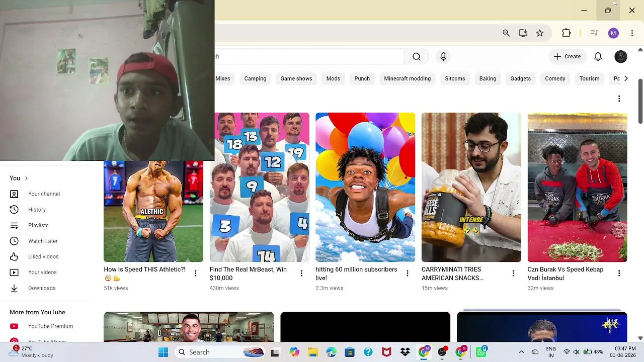Select the Mixes category chip
The height and width of the screenshot is (362, 644).
coord(223,78)
